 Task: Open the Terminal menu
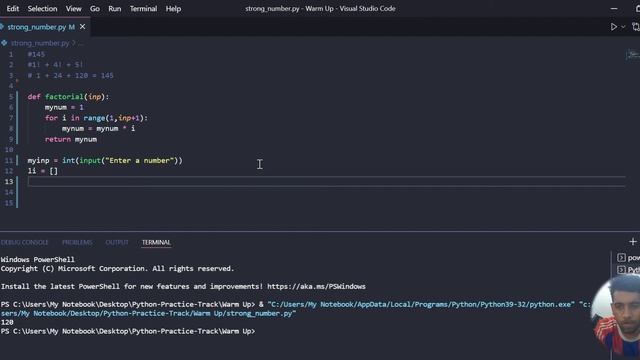pyautogui.click(x=143, y=9)
